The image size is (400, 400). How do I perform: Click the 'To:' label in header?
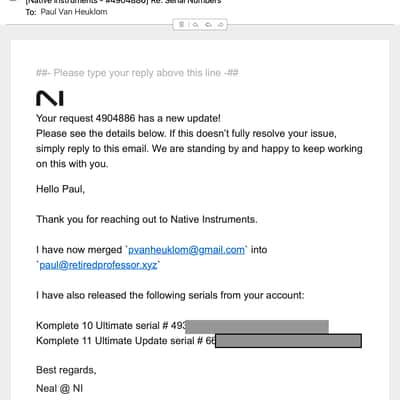(31, 12)
